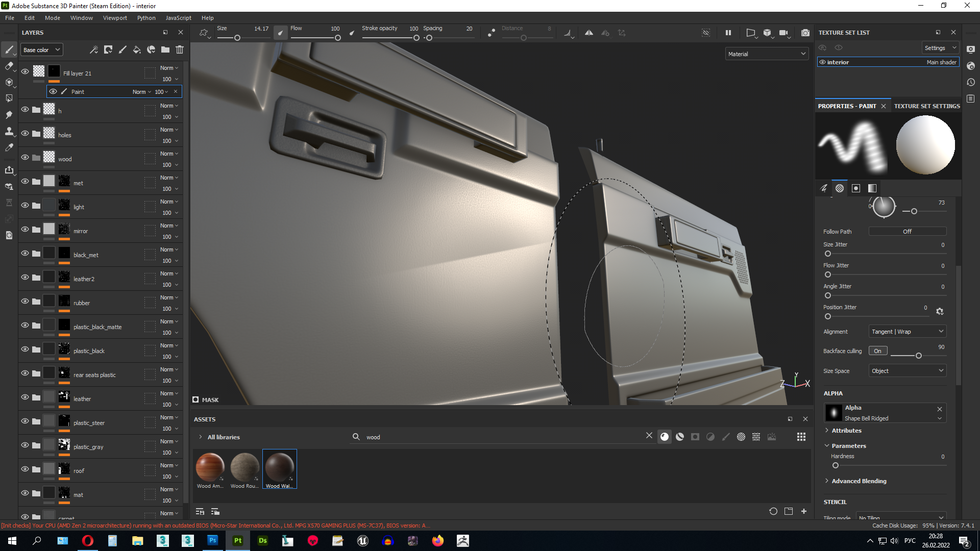Delete the selected layer with trash icon
The image size is (980, 551).
tap(180, 49)
